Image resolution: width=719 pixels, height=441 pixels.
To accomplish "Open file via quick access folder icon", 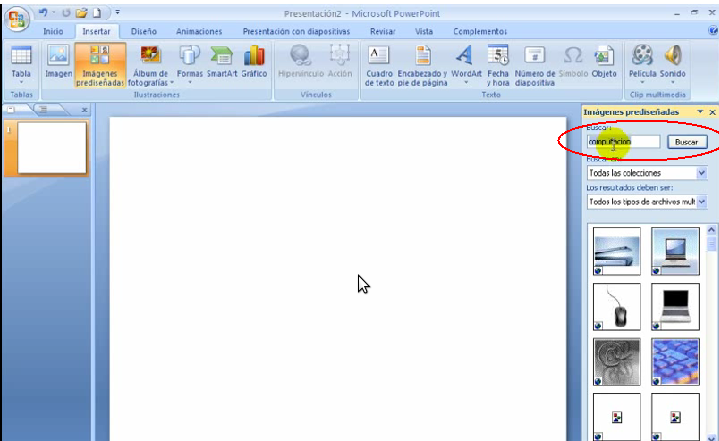I will [x=82, y=13].
